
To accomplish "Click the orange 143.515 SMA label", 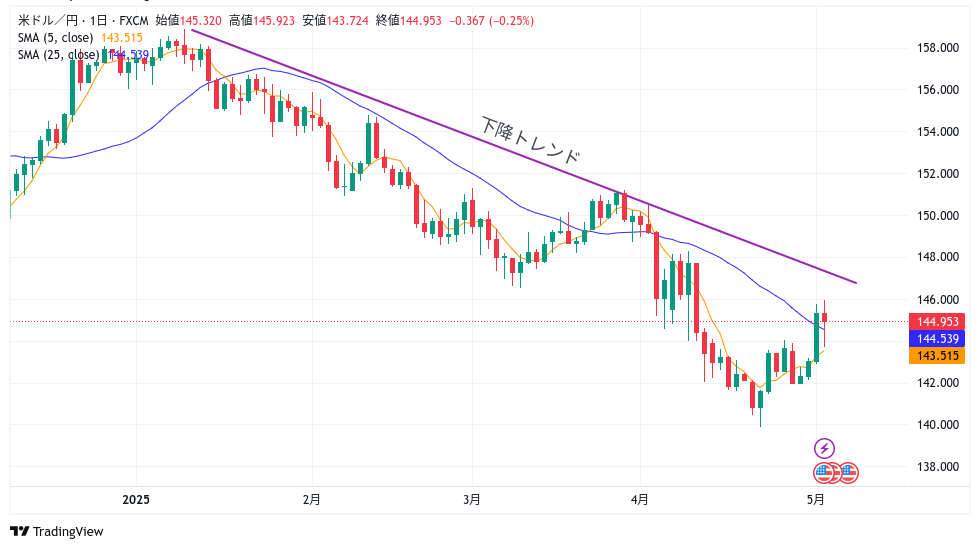I will click(x=937, y=355).
